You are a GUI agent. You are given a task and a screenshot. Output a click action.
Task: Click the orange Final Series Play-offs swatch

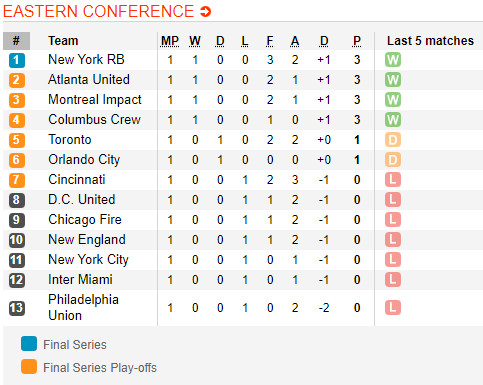click(29, 367)
